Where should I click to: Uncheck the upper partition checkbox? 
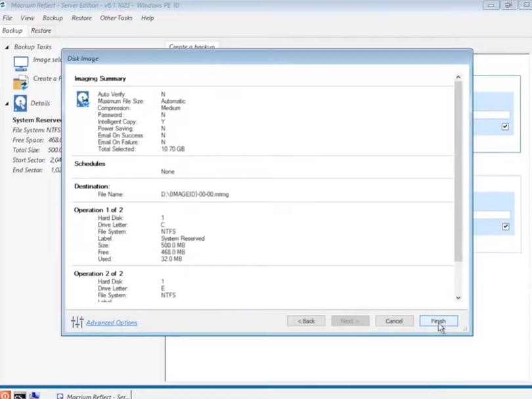(x=505, y=126)
